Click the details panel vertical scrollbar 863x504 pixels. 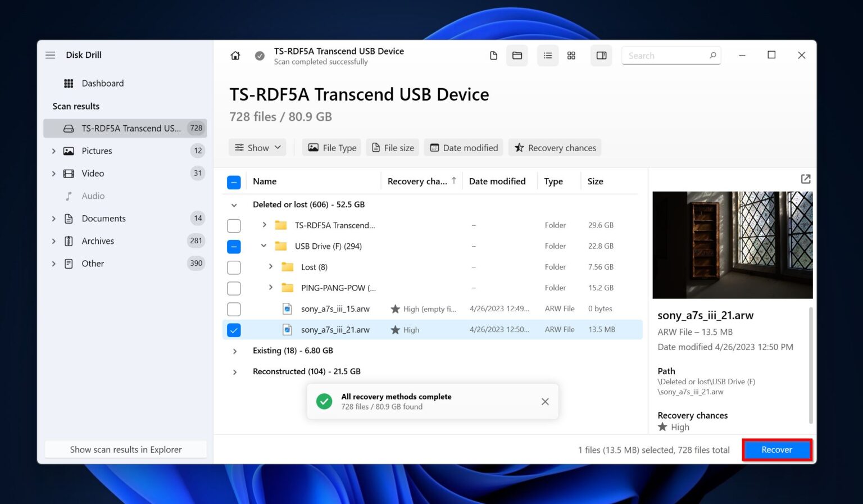[810, 365]
